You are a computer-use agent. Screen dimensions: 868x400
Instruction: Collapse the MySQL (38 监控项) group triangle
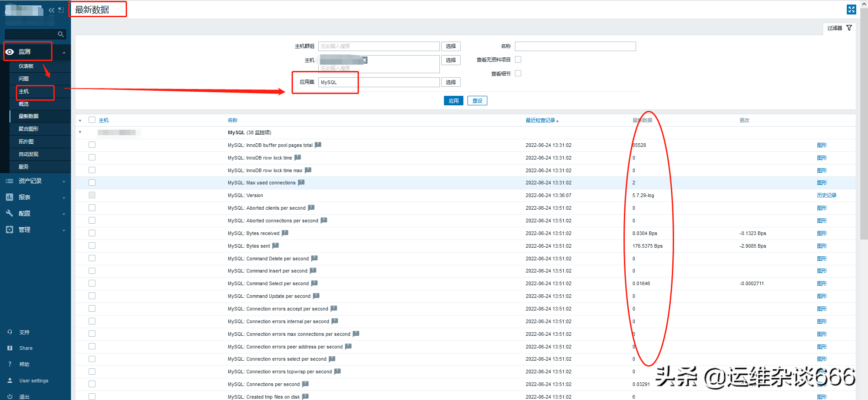(x=80, y=132)
